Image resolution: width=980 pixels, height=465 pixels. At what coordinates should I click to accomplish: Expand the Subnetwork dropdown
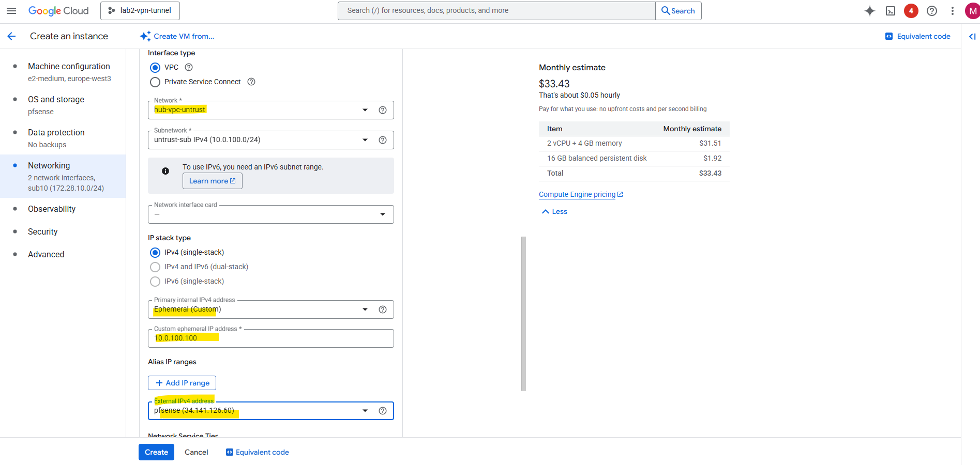click(x=365, y=140)
